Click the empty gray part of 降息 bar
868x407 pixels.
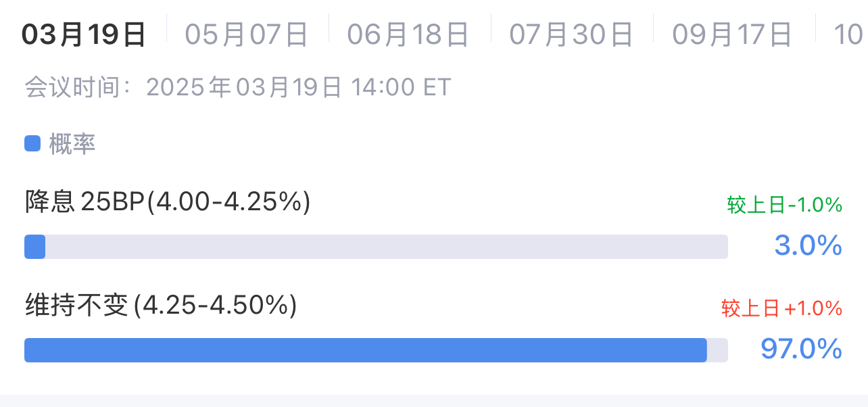coord(387,247)
